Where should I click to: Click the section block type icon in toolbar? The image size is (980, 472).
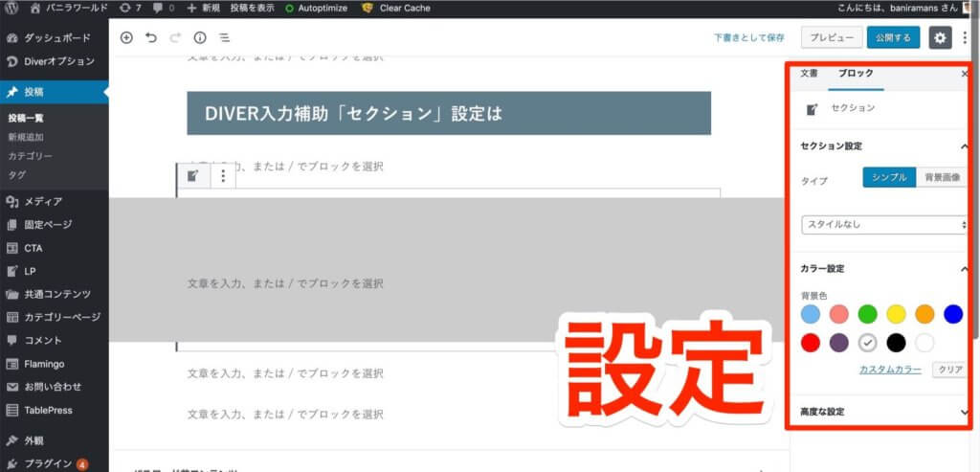click(193, 175)
